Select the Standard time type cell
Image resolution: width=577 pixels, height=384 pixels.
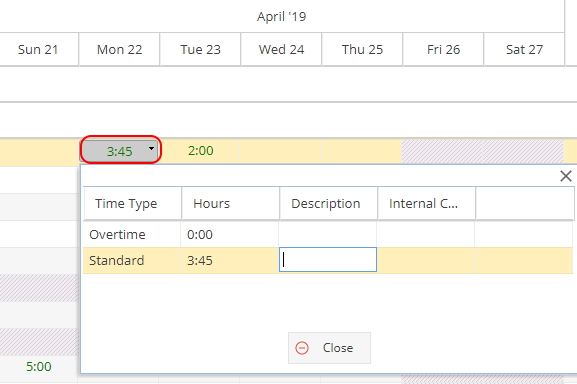point(132,260)
